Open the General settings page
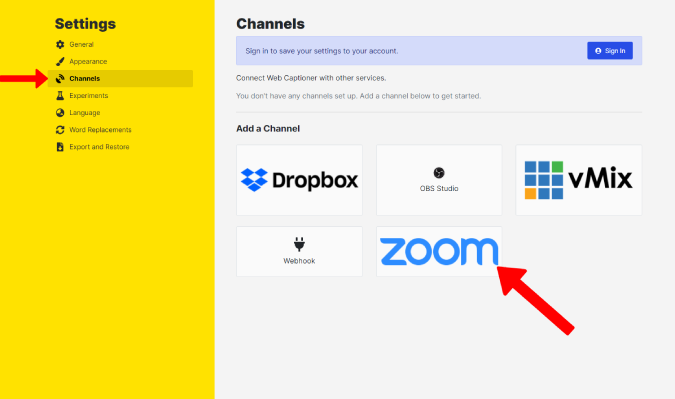 120,44
